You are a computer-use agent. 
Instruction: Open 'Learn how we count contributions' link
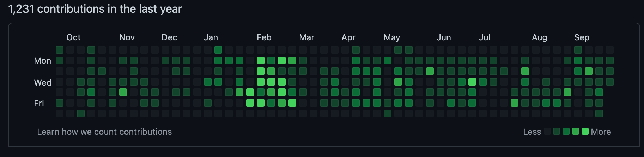click(x=104, y=132)
